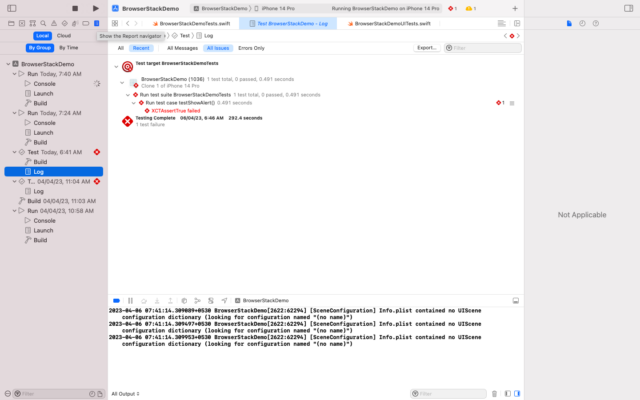640x400 pixels.
Task: Open the All Output dropdown
Action: click(125, 393)
